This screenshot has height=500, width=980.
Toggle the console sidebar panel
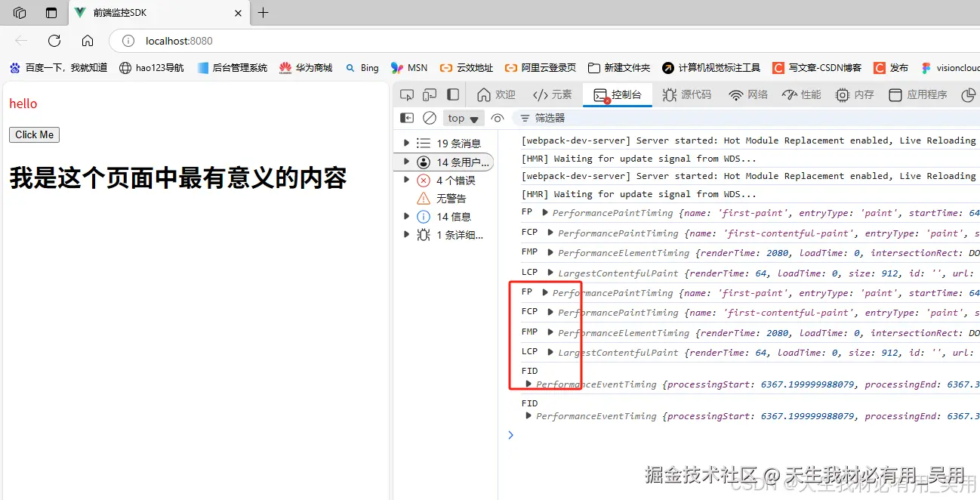407,118
